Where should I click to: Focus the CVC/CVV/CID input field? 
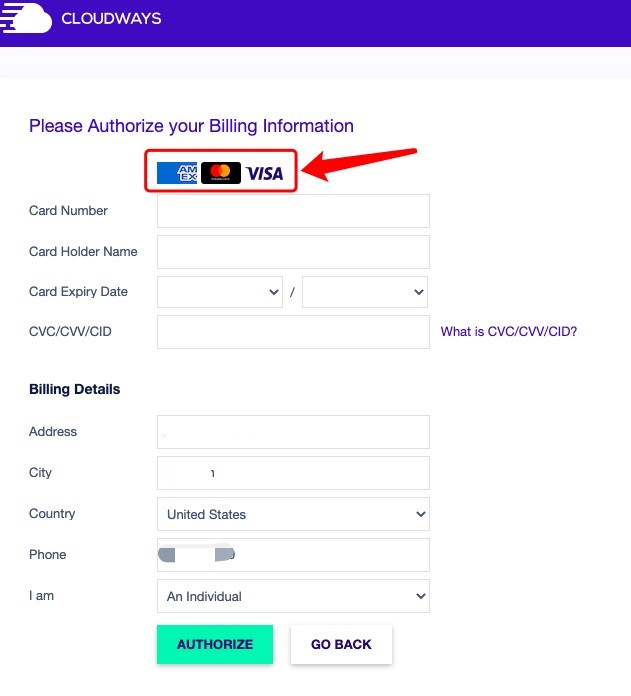click(293, 332)
